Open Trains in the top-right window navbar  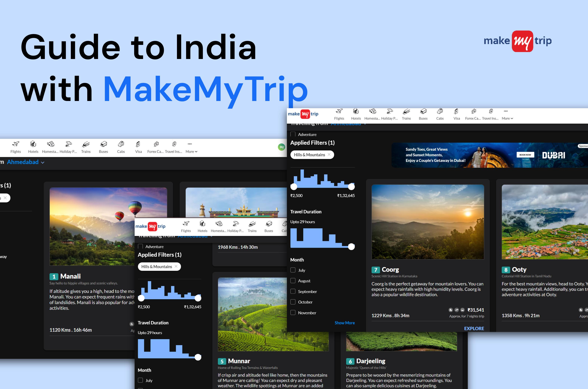(x=406, y=114)
